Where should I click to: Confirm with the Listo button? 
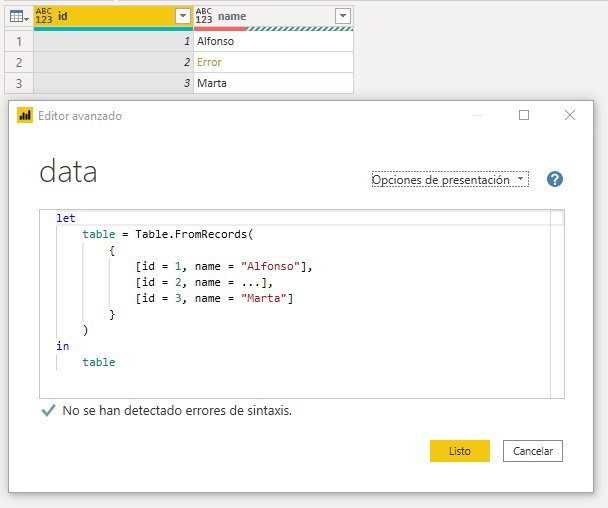point(459,451)
